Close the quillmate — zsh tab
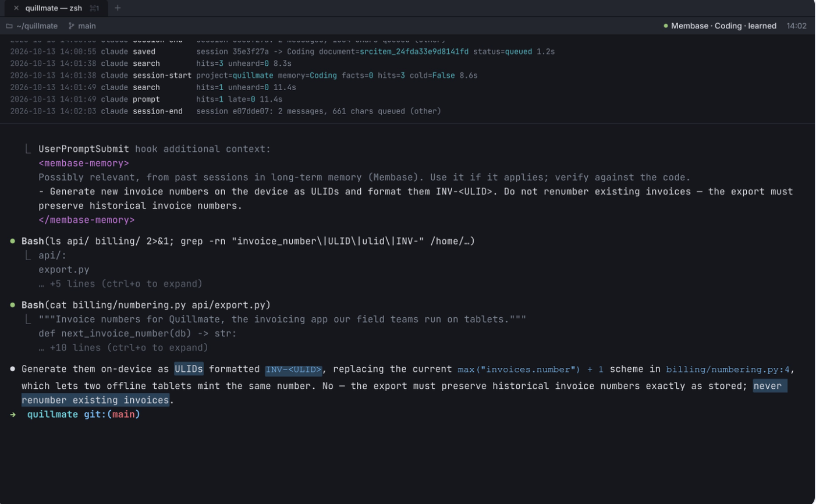Viewport: 816px width, 504px height. (x=16, y=8)
